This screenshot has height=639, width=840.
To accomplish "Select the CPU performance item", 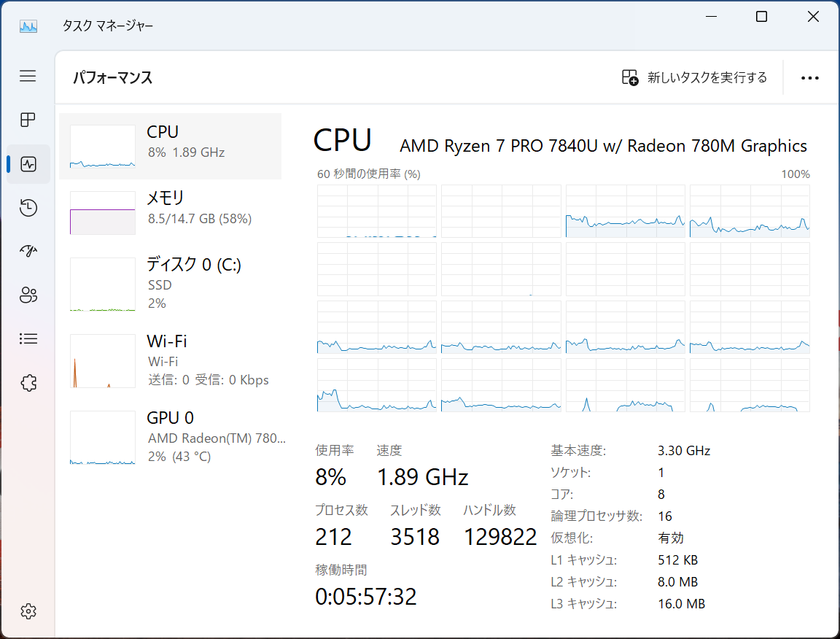I will click(x=171, y=147).
